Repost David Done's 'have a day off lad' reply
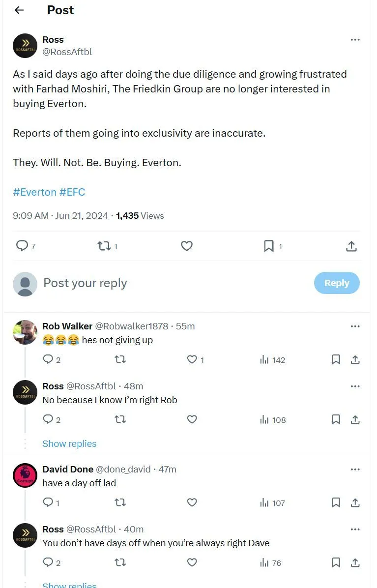Image resolution: width=377 pixels, height=588 pixels. pos(120,503)
